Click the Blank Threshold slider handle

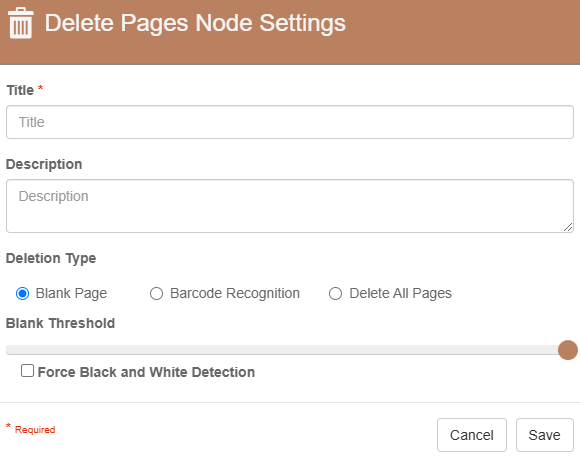(x=568, y=350)
